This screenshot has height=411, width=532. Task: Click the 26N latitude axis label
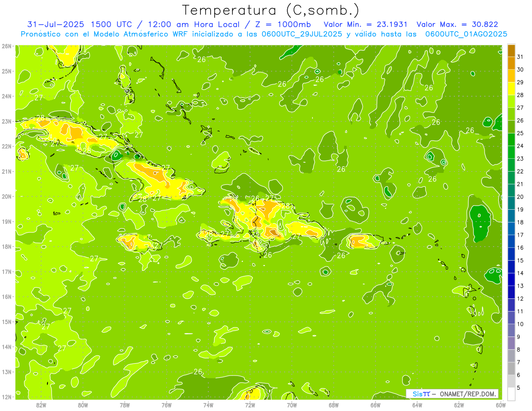point(7,46)
